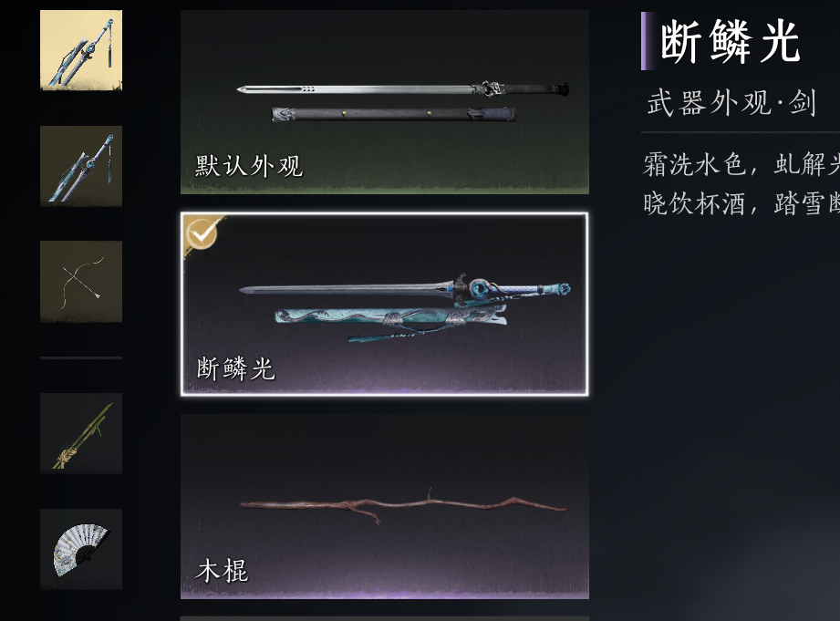Click the 武器外观·剑 category subtitle
Viewport: 840px width, 621px height.
[x=731, y=103]
